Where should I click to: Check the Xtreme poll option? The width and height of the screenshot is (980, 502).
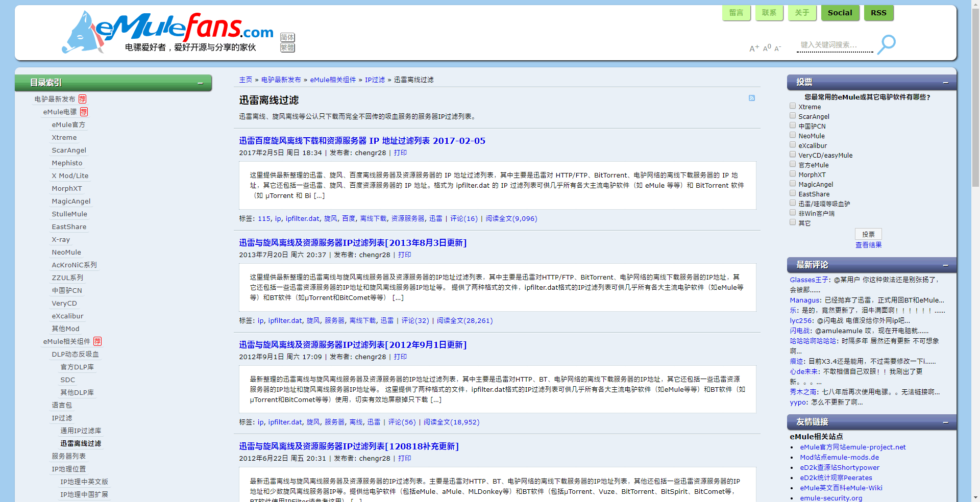(x=793, y=106)
